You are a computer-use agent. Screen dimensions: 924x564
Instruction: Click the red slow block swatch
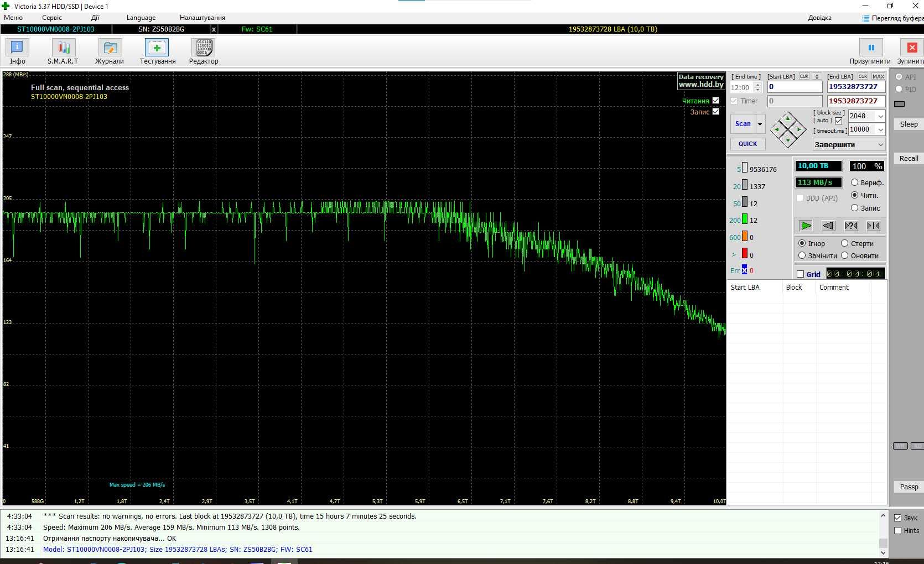pos(745,253)
